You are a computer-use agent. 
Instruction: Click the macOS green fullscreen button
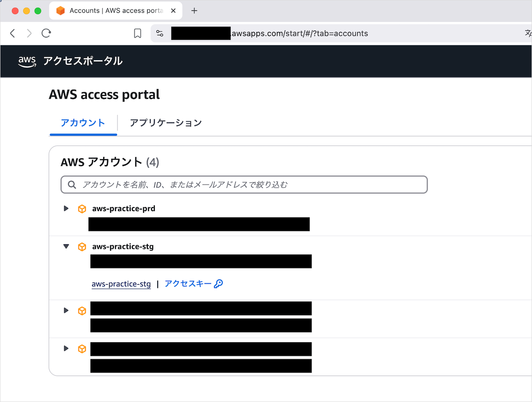pyautogui.click(x=38, y=11)
